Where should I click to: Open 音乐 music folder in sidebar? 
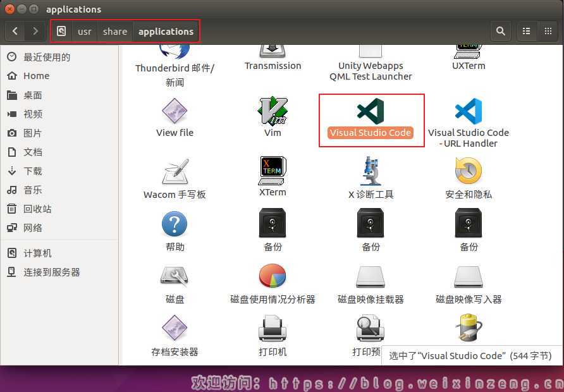pyautogui.click(x=59, y=190)
